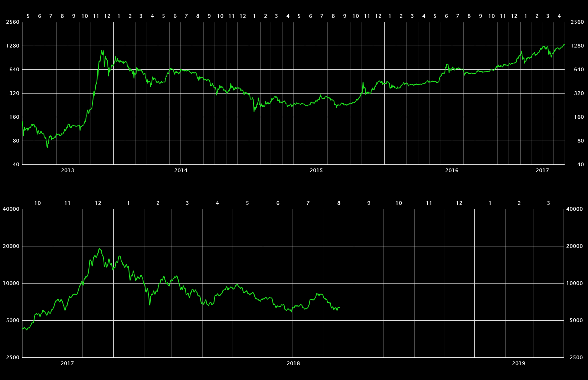Pick the right-axis 40000 price label

pos(575,209)
